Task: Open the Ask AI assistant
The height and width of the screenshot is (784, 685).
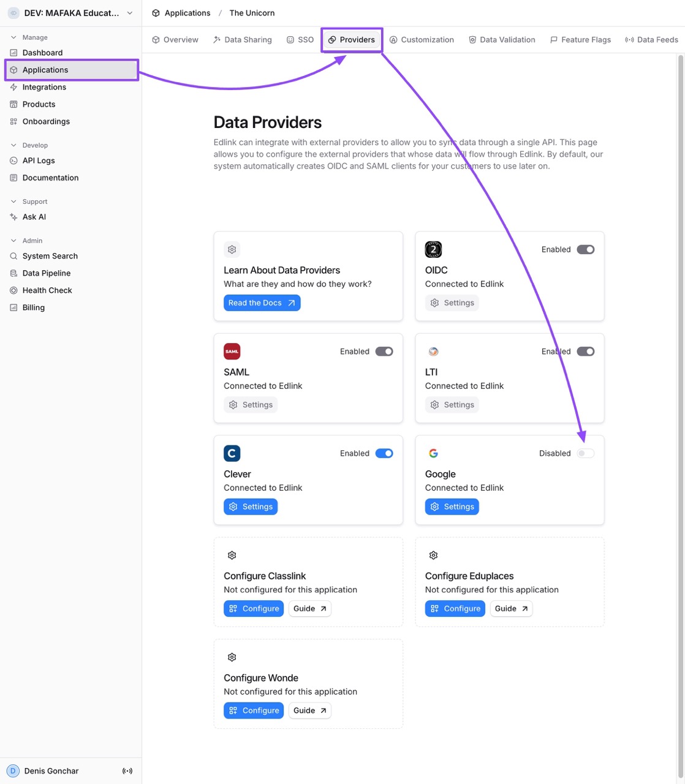Action: tap(34, 217)
